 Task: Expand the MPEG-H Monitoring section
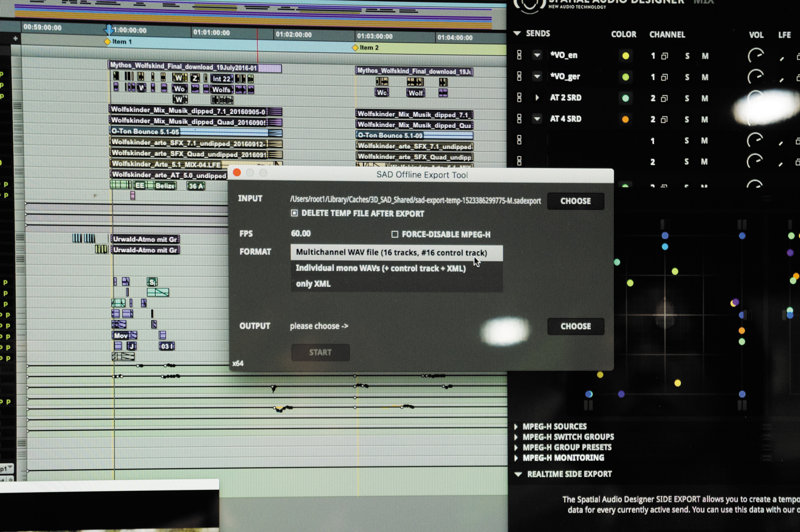[x=516, y=458]
